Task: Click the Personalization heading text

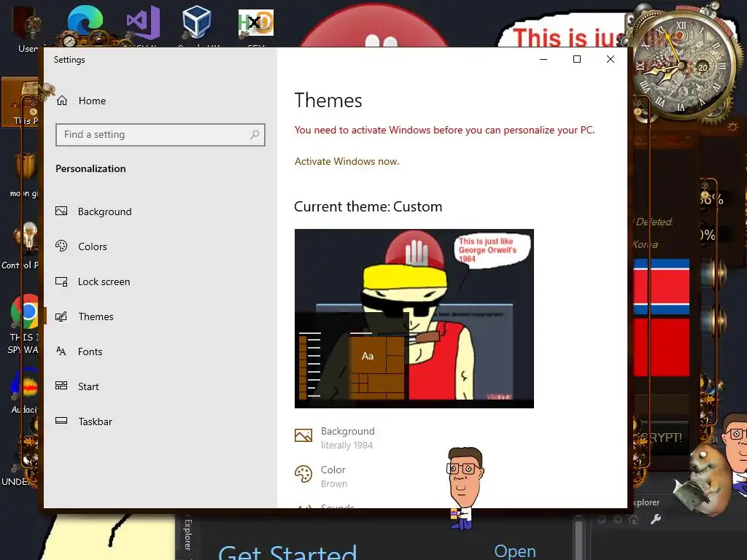Action: click(90, 168)
